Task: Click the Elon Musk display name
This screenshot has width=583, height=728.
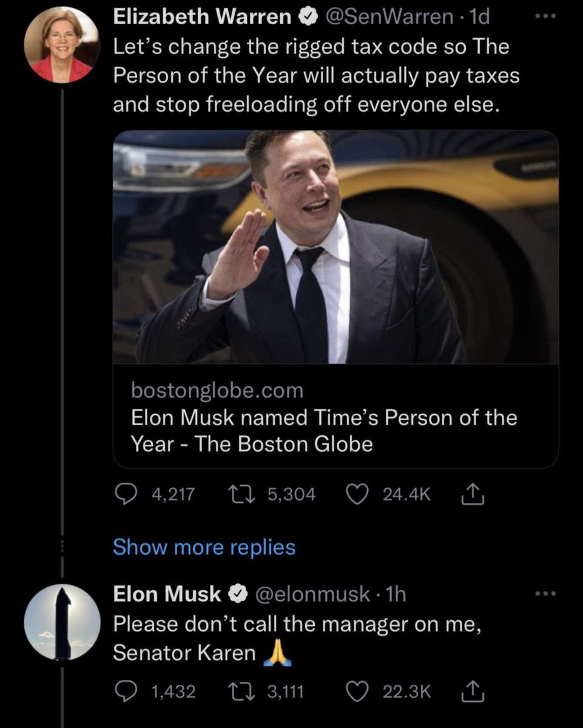Action: pyautogui.click(x=167, y=594)
